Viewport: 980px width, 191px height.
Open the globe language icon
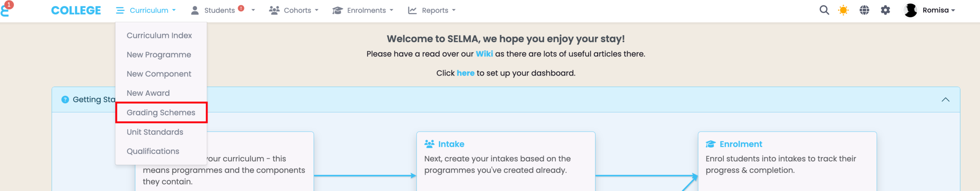coord(864,10)
